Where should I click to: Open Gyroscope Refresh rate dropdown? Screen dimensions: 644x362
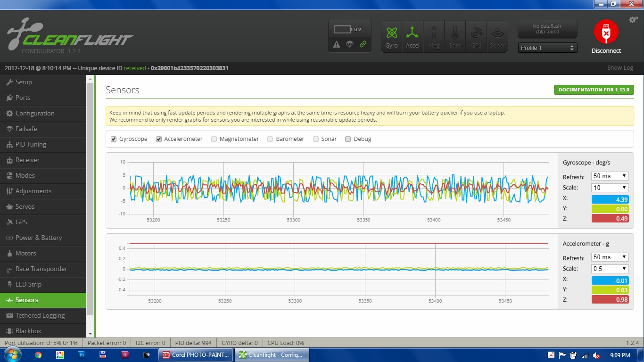coord(610,176)
